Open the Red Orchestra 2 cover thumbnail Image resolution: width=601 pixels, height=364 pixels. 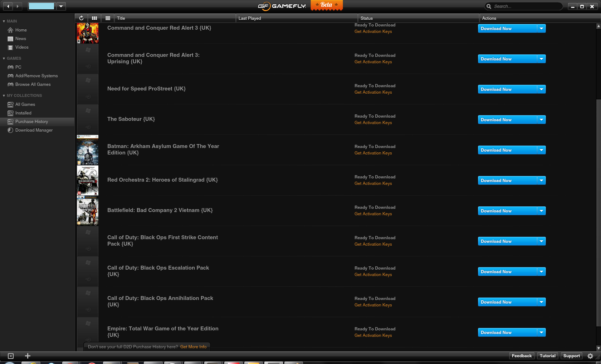[88, 181]
